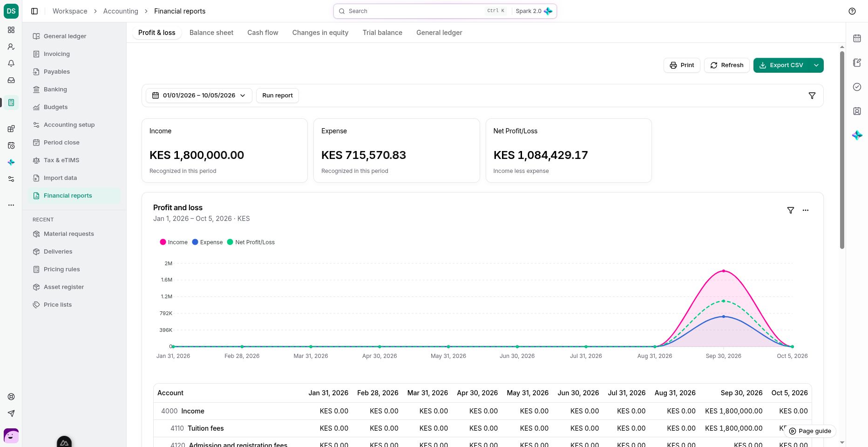Image resolution: width=868 pixels, height=447 pixels.
Task: Open notifications bell icon in left rail
Action: tap(11, 63)
